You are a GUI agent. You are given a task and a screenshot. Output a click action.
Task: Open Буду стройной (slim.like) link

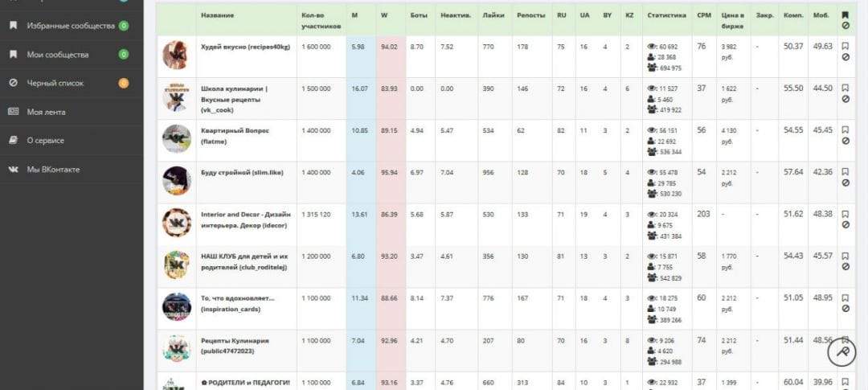(x=242, y=172)
